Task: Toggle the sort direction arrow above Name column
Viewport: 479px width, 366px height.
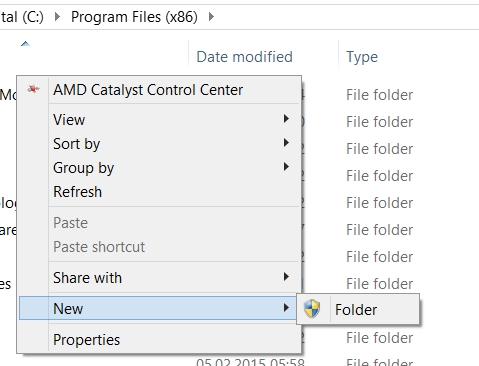Action: [25, 44]
